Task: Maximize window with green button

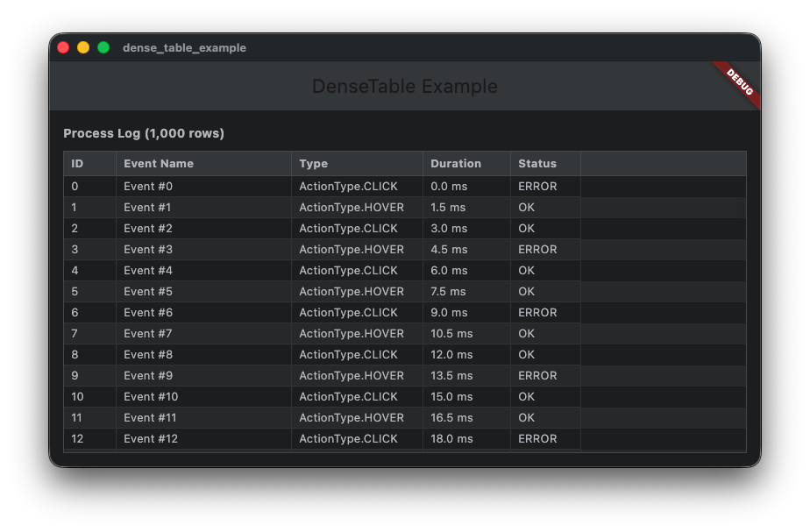Action: click(103, 47)
